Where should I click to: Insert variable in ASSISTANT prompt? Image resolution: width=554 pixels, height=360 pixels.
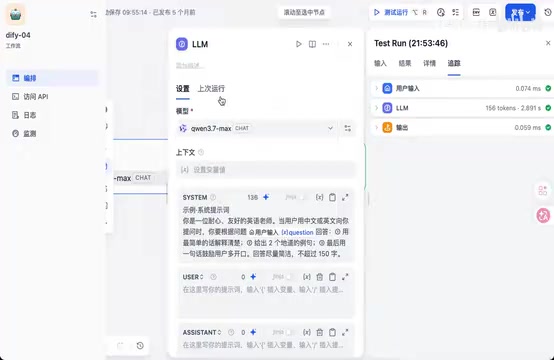pos(307,332)
